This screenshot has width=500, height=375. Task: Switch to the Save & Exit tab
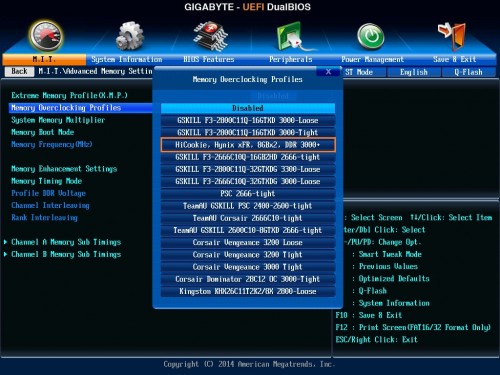click(x=455, y=59)
